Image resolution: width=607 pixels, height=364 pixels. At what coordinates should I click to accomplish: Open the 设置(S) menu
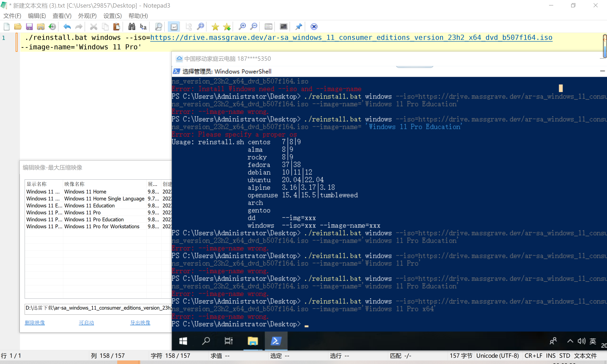113,16
